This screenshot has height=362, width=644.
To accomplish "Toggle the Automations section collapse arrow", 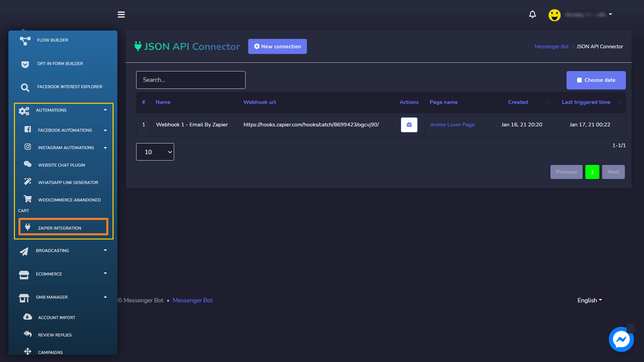I will pos(106,110).
